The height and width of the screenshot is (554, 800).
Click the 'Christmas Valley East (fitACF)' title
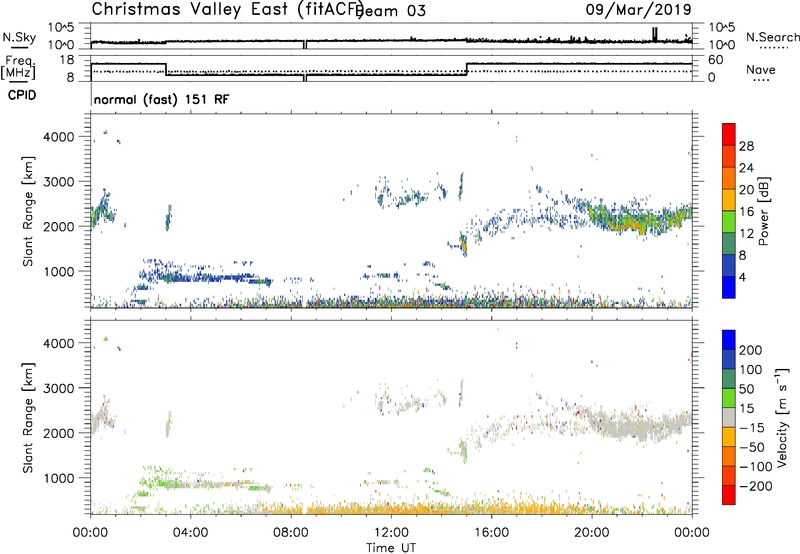(228, 9)
